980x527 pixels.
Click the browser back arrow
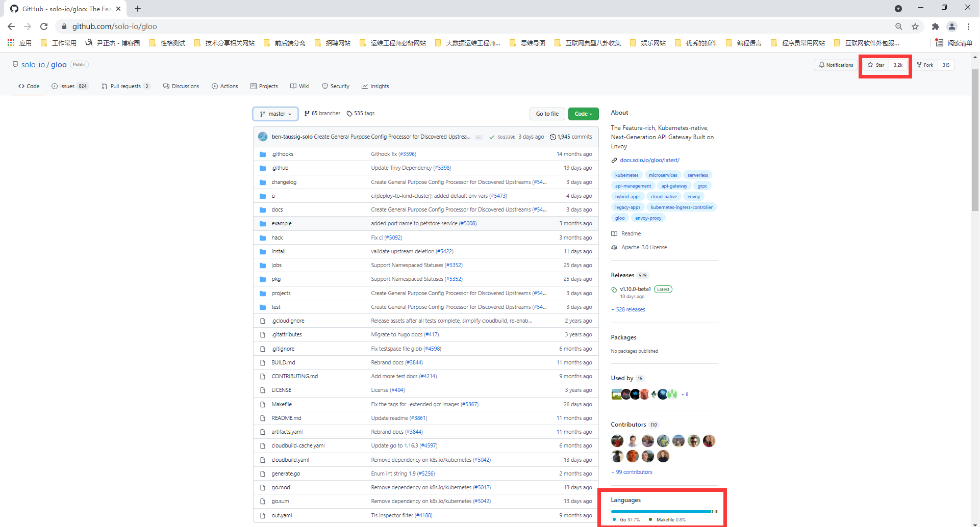click(x=11, y=27)
